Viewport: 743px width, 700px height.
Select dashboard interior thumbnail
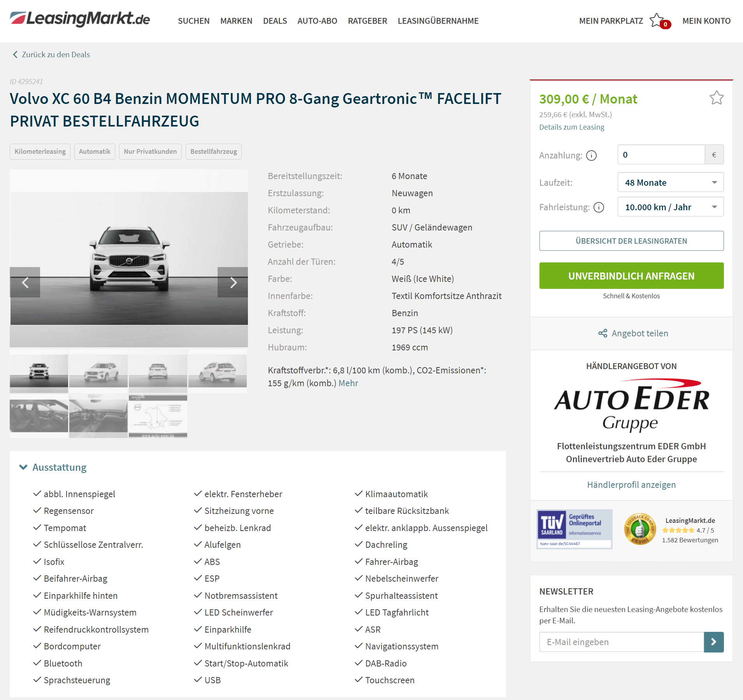98,416
